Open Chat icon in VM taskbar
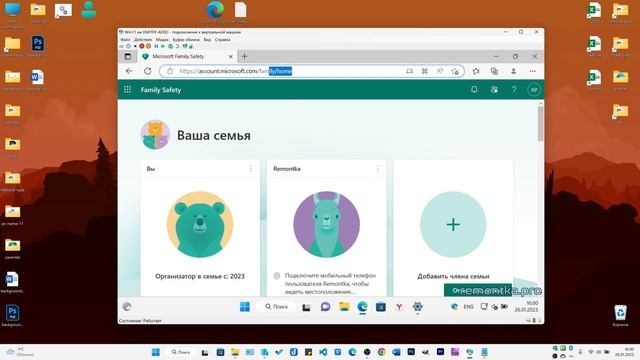 (325, 307)
